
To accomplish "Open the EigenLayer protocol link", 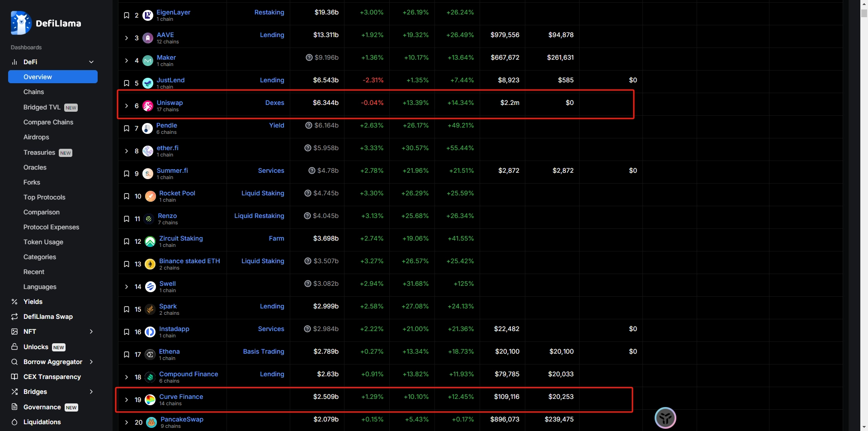I will (x=174, y=12).
